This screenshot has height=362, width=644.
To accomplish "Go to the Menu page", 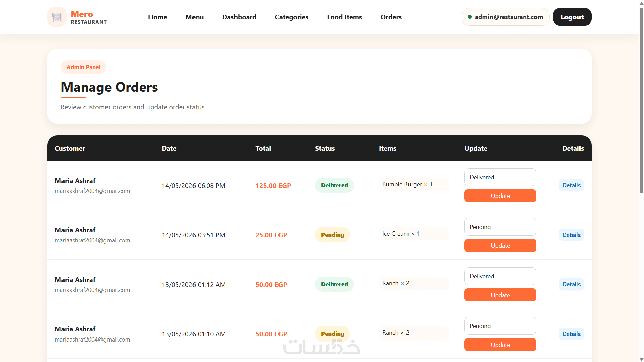I will point(195,17).
